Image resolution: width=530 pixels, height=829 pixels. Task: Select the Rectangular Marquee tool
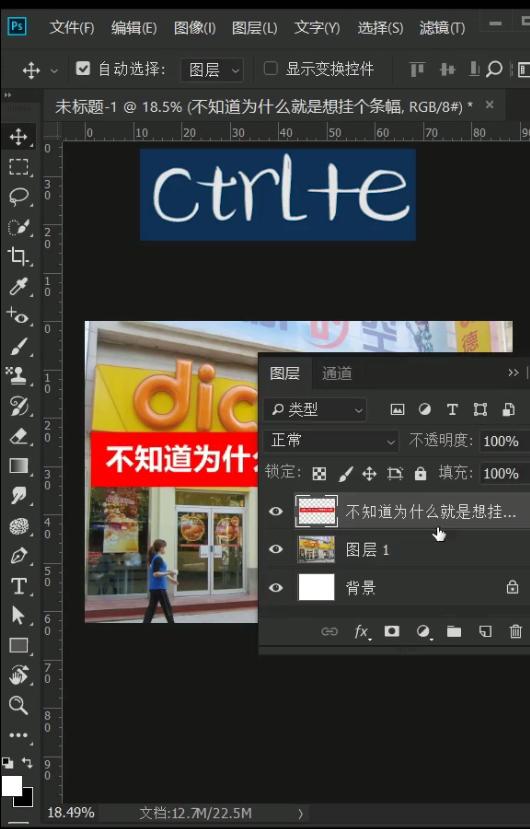(19, 167)
